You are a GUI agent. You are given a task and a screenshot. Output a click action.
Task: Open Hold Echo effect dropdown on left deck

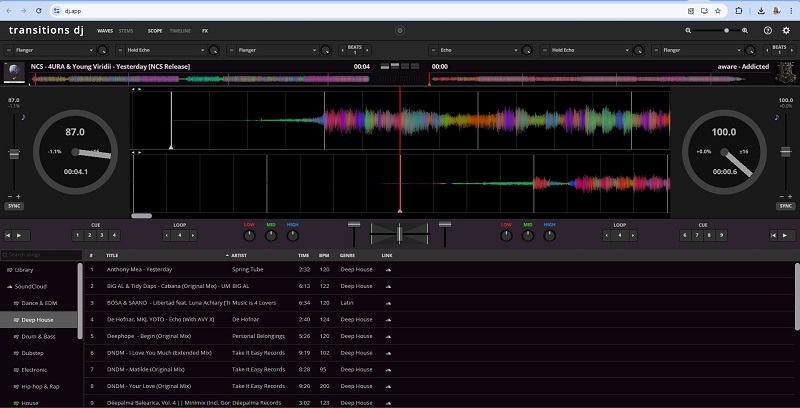[165, 50]
